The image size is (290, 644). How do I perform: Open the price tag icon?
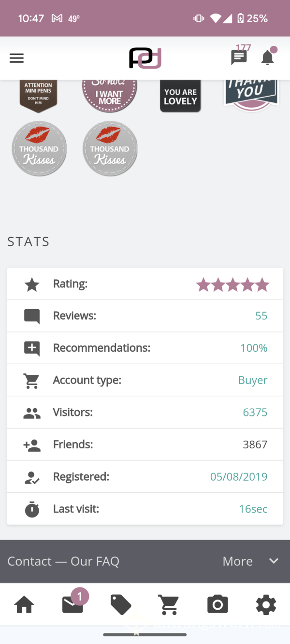121,604
